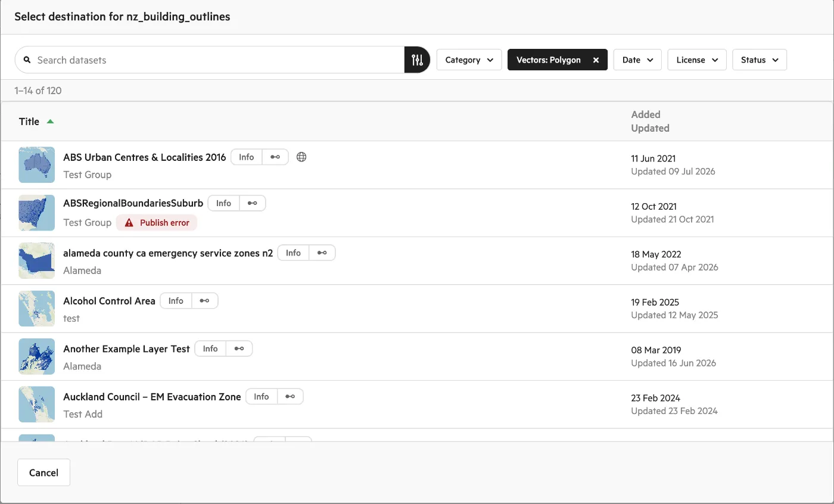Open the Category filter dropdown
This screenshot has height=504, width=834.
point(469,60)
